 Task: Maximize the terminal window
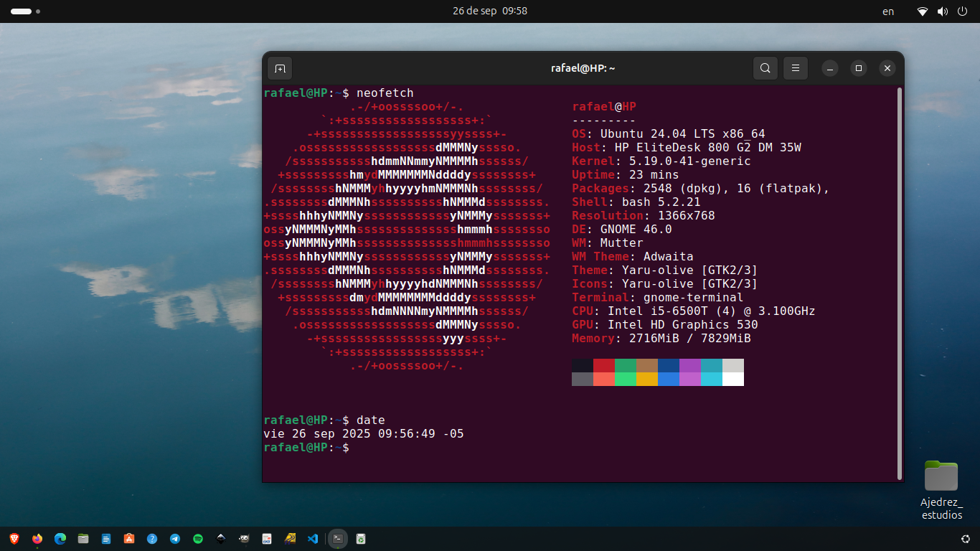[858, 68]
